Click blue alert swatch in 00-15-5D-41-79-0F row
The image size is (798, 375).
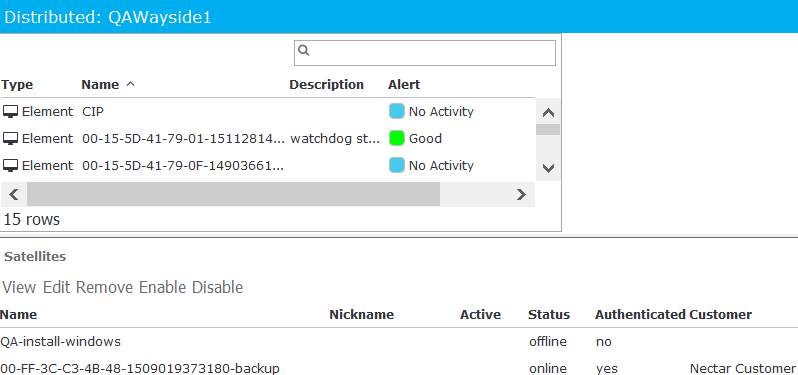(x=397, y=165)
